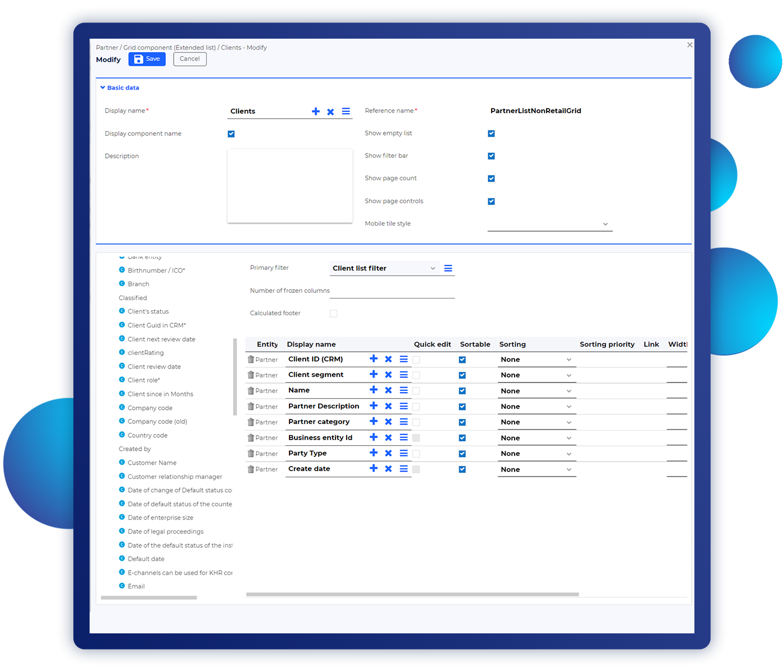Click Number of frozen columns input field

(x=392, y=291)
